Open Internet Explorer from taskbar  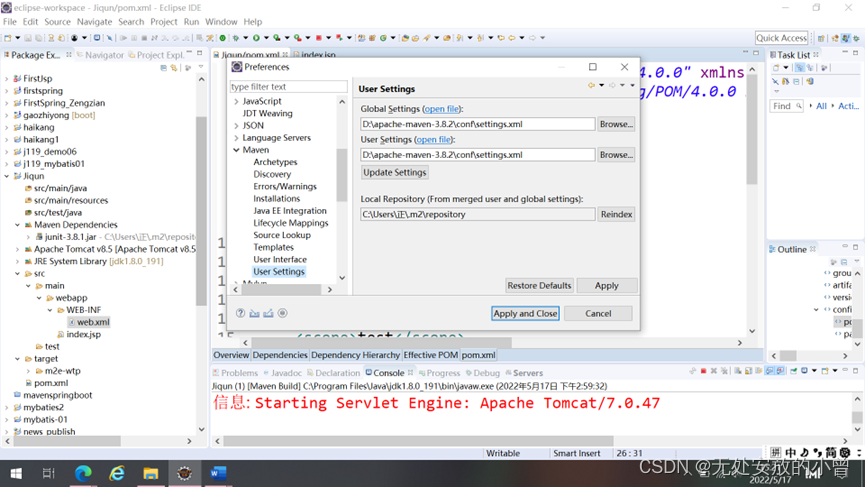(117, 473)
